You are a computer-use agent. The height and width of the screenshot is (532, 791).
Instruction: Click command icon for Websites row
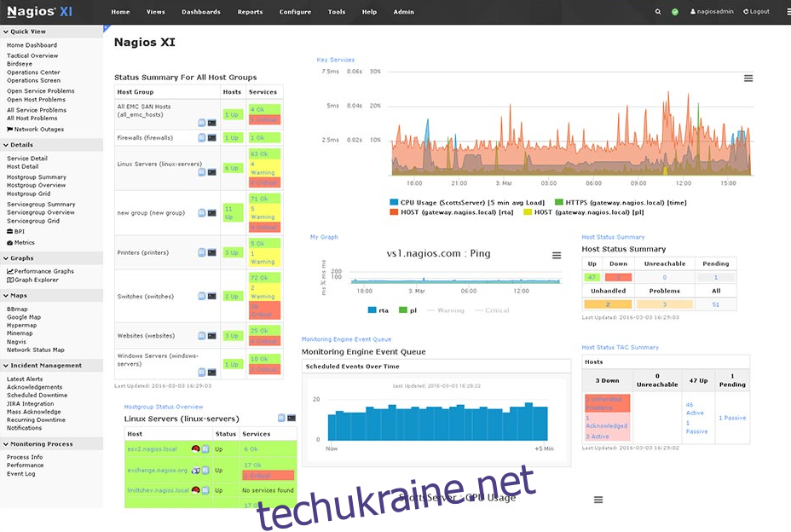point(212,336)
